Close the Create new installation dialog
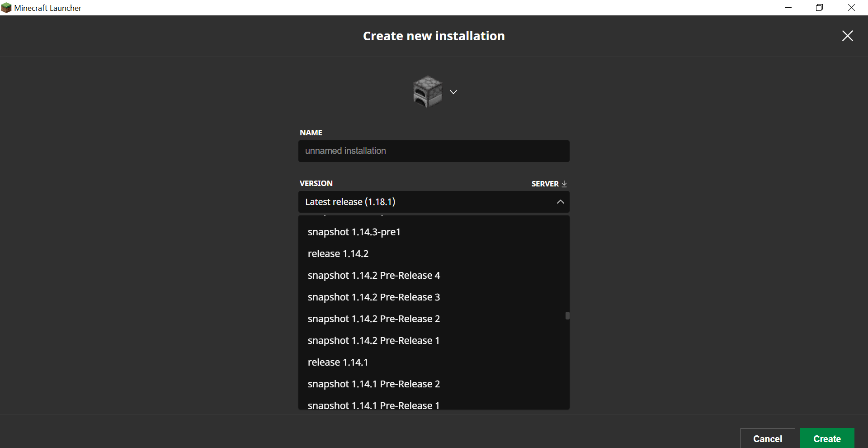Image resolution: width=868 pixels, height=448 pixels. (847, 36)
